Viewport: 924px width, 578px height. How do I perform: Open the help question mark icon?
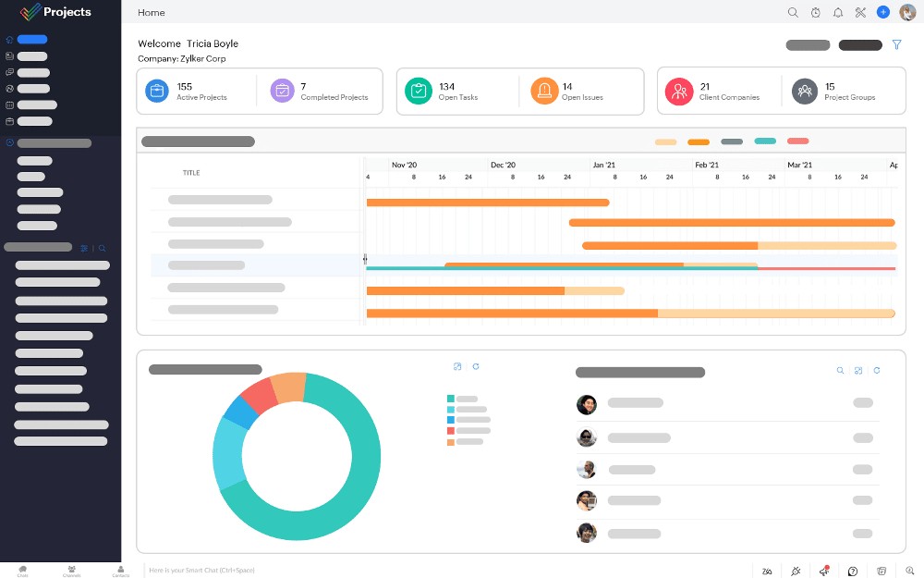853,571
